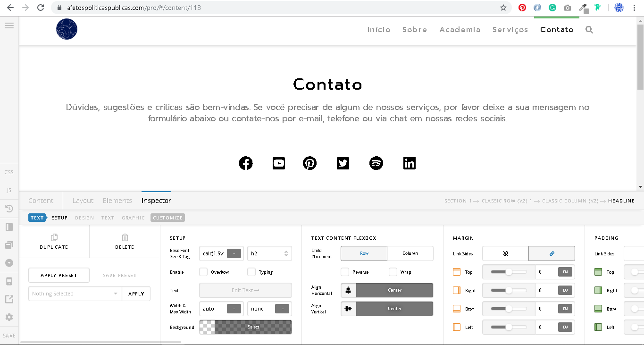Switch to the Layout tab
Image resolution: width=644 pixels, height=345 pixels.
pos(83,201)
